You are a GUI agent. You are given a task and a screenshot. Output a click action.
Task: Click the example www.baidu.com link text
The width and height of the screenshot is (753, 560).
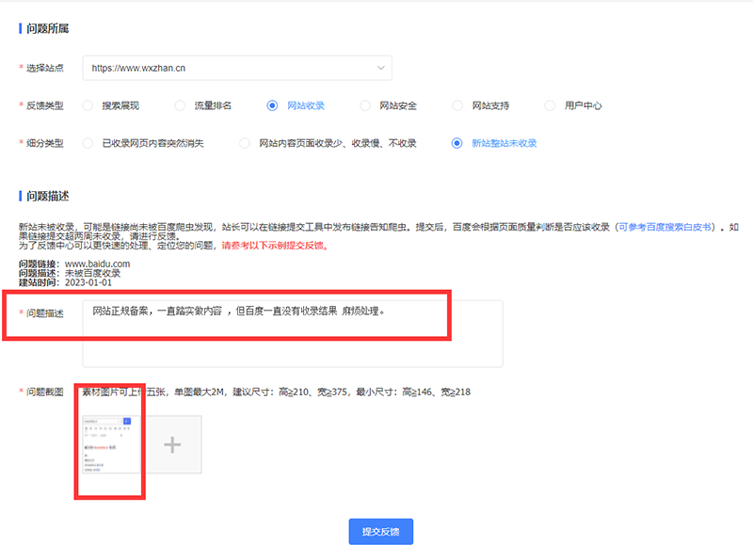point(97,264)
